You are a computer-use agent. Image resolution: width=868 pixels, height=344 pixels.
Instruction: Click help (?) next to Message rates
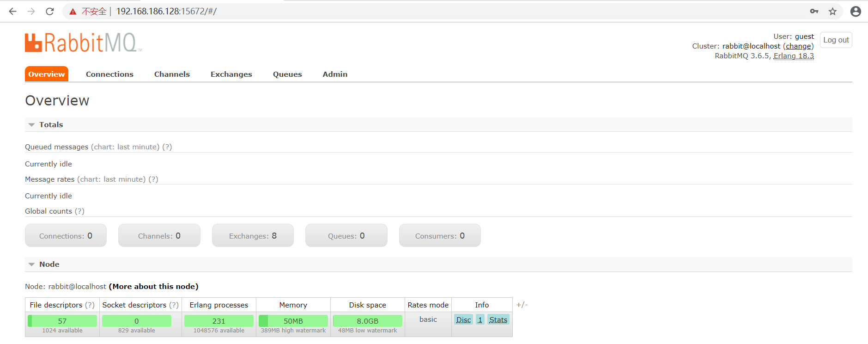(153, 179)
